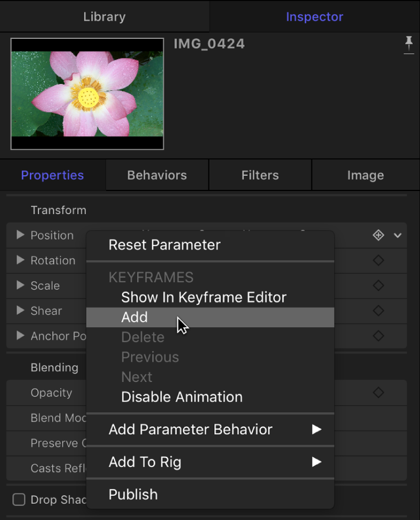420x520 pixels.
Task: Select Add under Keyframes
Action: click(134, 317)
